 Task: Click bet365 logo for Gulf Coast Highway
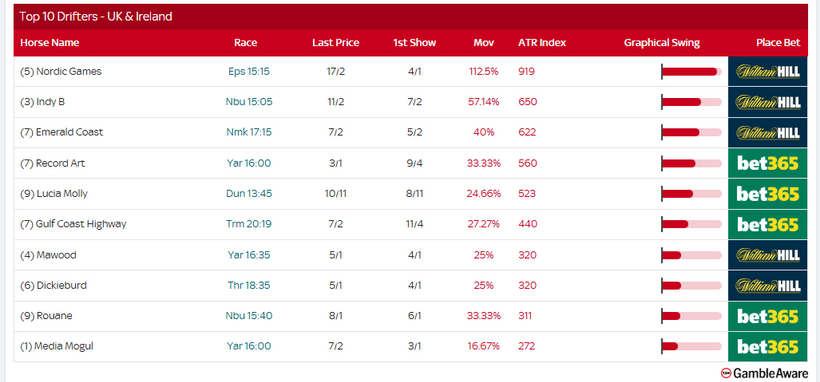[768, 224]
